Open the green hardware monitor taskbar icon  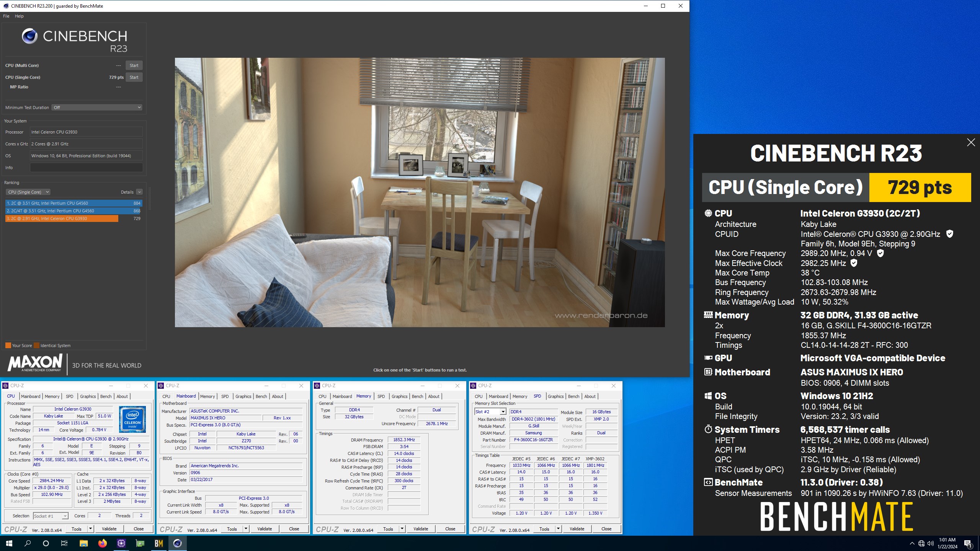click(x=140, y=543)
